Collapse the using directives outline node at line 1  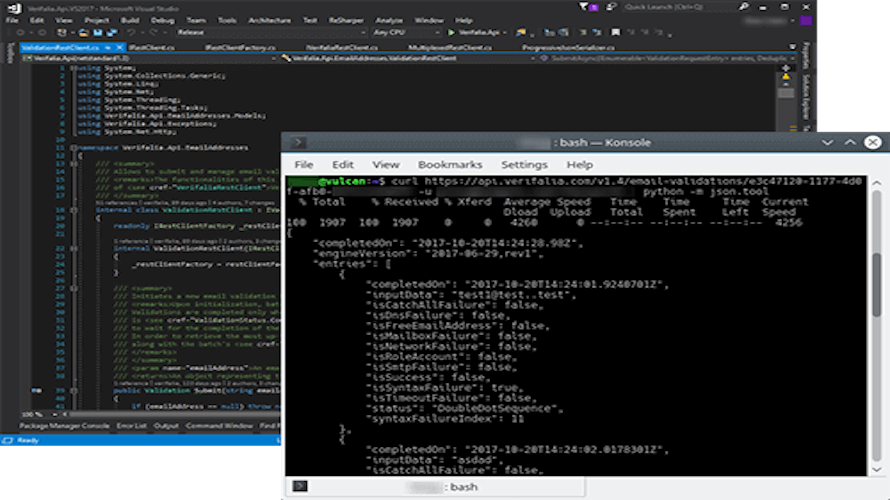pyautogui.click(x=73, y=68)
